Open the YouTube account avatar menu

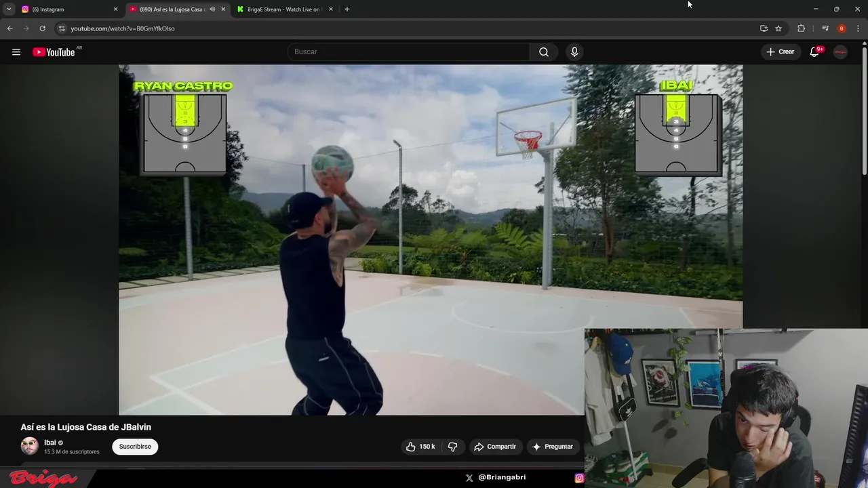tap(841, 52)
